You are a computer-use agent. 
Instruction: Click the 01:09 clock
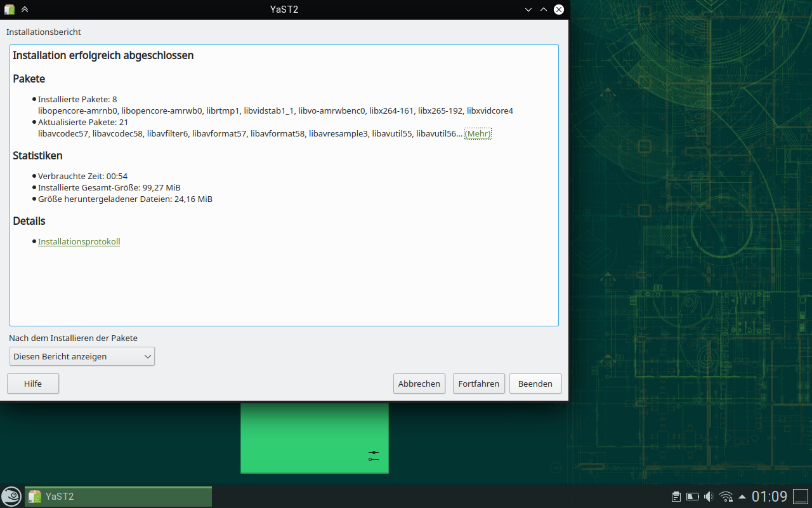coord(769,497)
